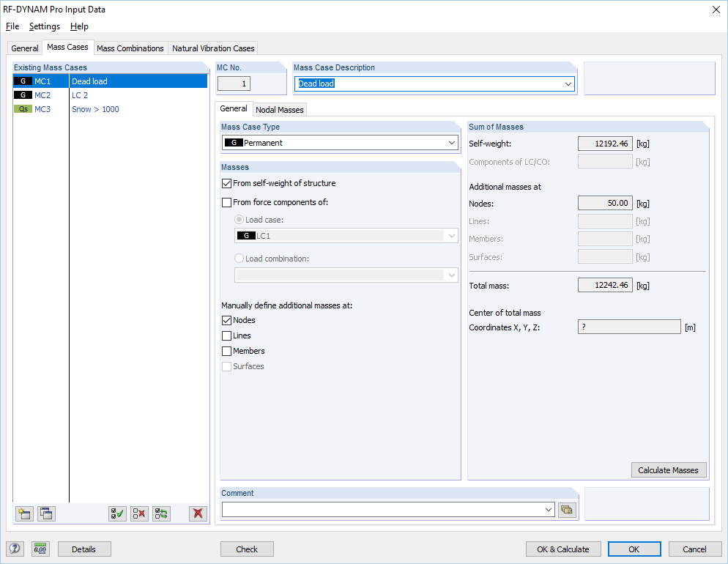This screenshot has width=728, height=564.
Task: Click the Self-weight value field
Action: (x=605, y=144)
